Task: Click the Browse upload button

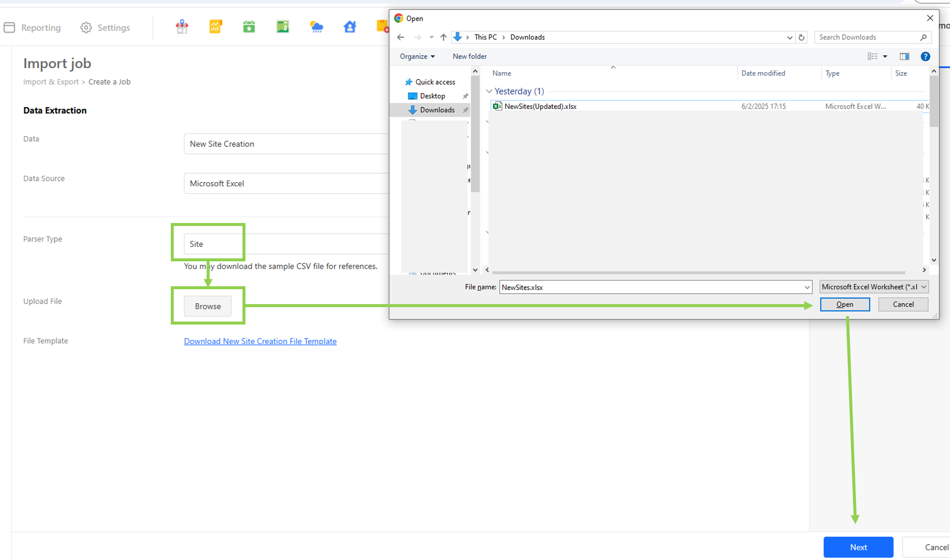Action: tap(208, 306)
